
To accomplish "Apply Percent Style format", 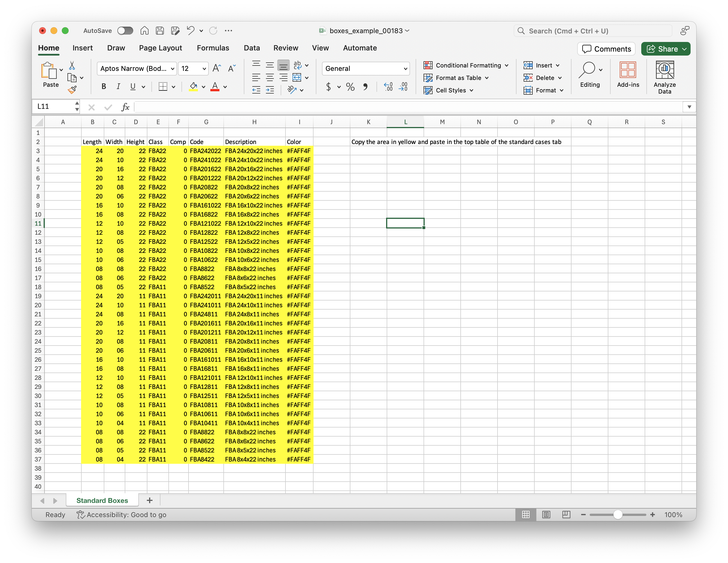I will click(350, 87).
